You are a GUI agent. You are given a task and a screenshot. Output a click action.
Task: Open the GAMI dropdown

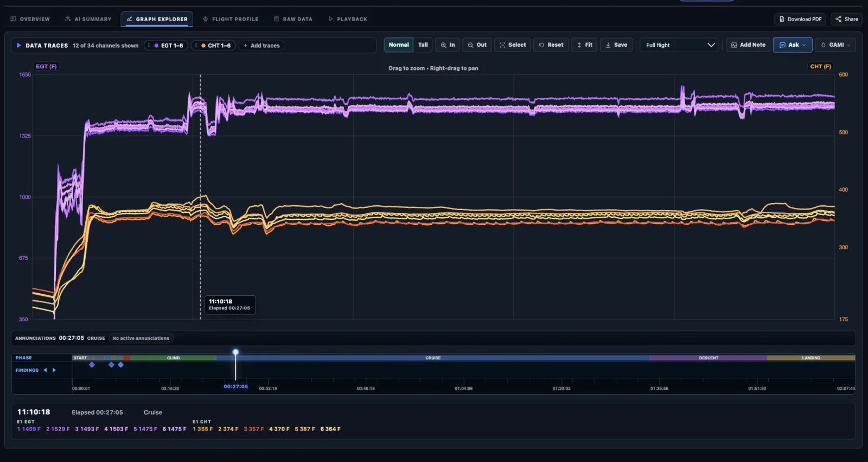pos(835,45)
